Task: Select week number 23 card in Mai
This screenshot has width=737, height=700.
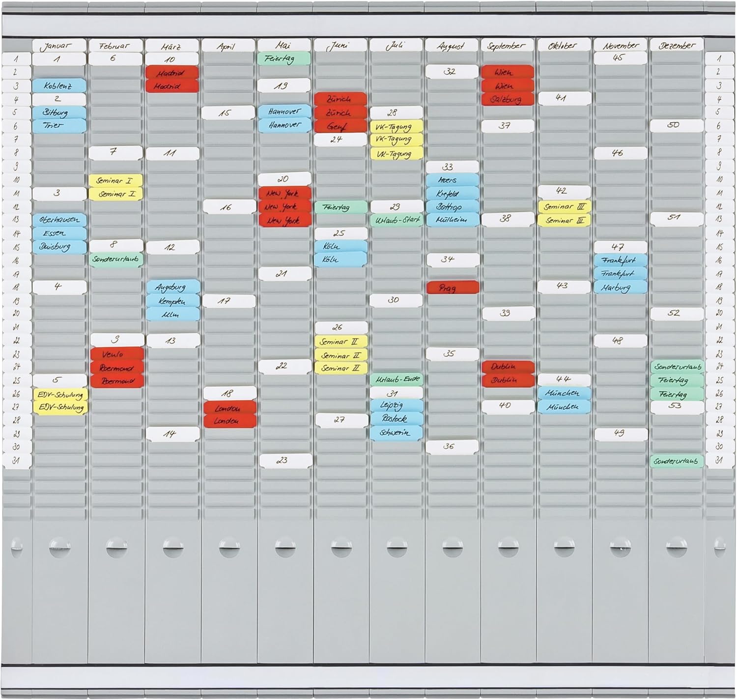Action: click(284, 460)
